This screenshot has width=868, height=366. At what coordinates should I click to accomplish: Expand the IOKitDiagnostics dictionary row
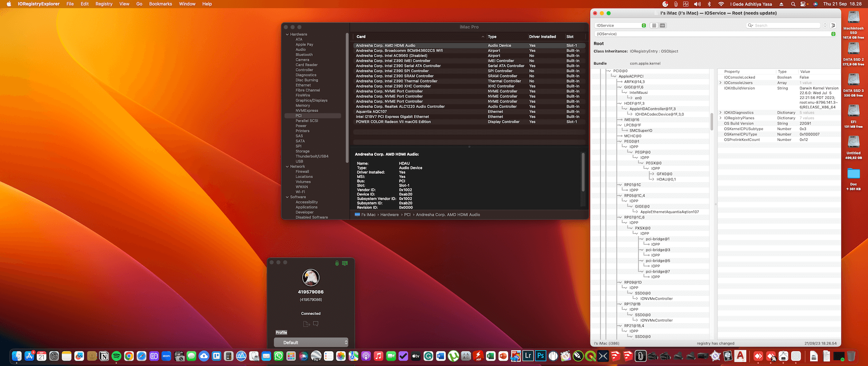click(x=721, y=113)
